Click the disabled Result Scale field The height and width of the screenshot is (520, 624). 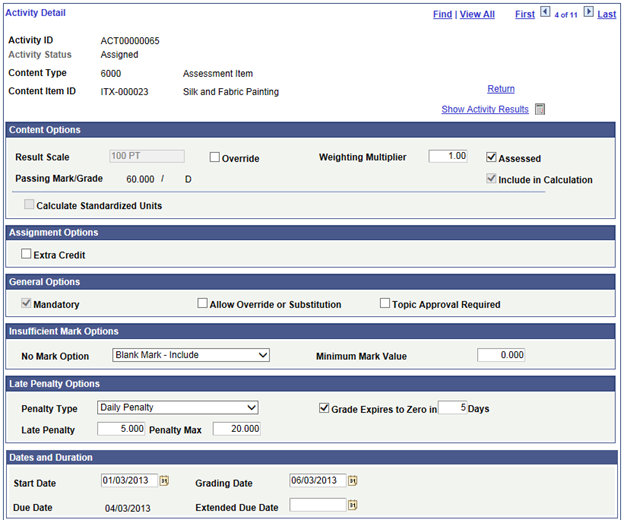pyautogui.click(x=146, y=156)
